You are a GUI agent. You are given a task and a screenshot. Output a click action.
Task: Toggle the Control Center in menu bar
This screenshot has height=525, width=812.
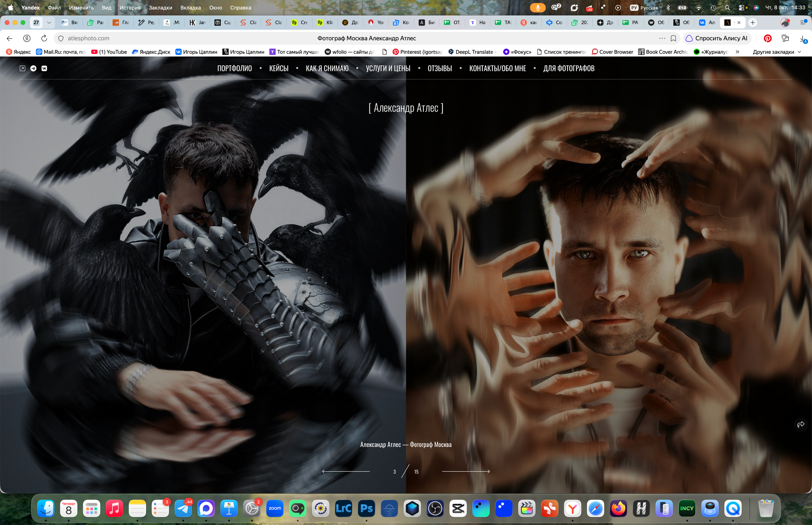[742, 8]
